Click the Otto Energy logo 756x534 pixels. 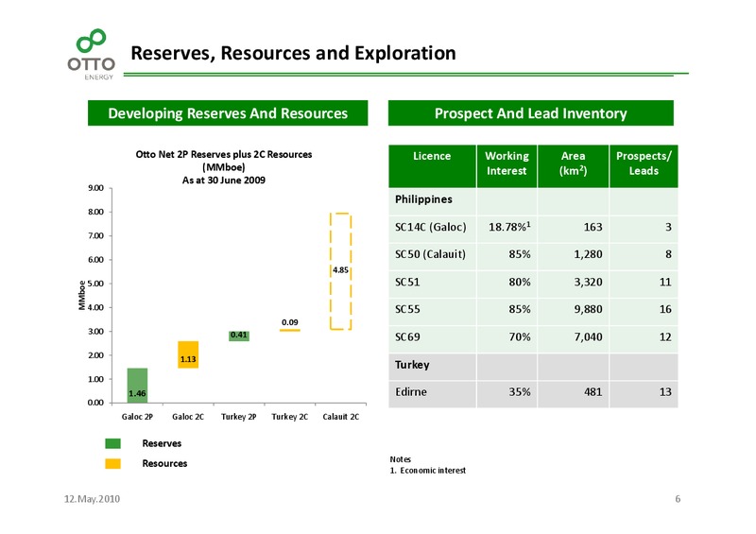tap(91, 54)
